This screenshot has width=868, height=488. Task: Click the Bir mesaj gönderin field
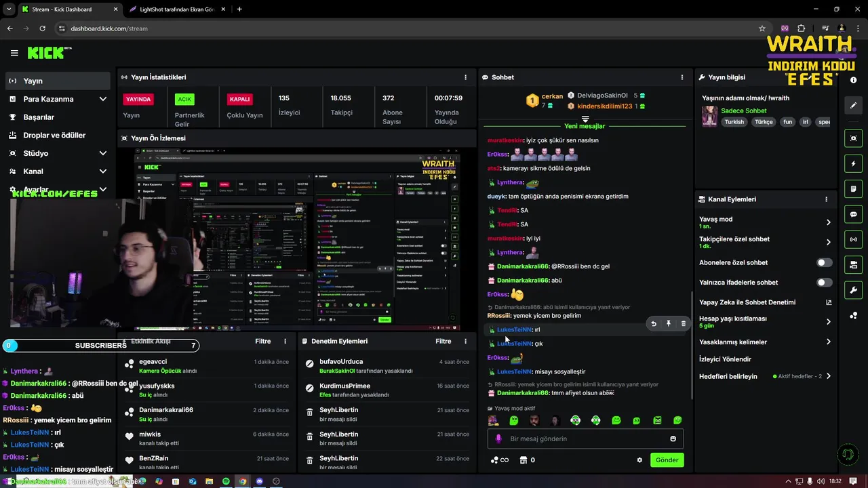tap(585, 439)
